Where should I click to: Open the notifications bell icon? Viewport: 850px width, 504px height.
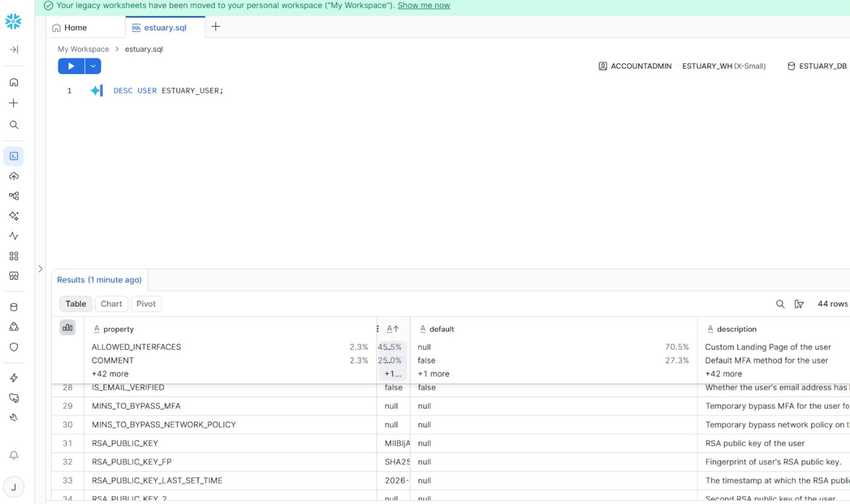pos(14,455)
